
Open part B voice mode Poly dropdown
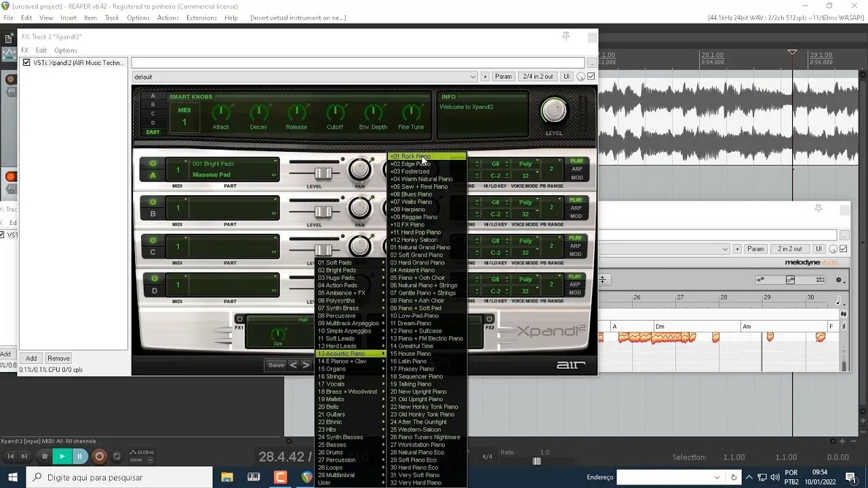(x=526, y=202)
